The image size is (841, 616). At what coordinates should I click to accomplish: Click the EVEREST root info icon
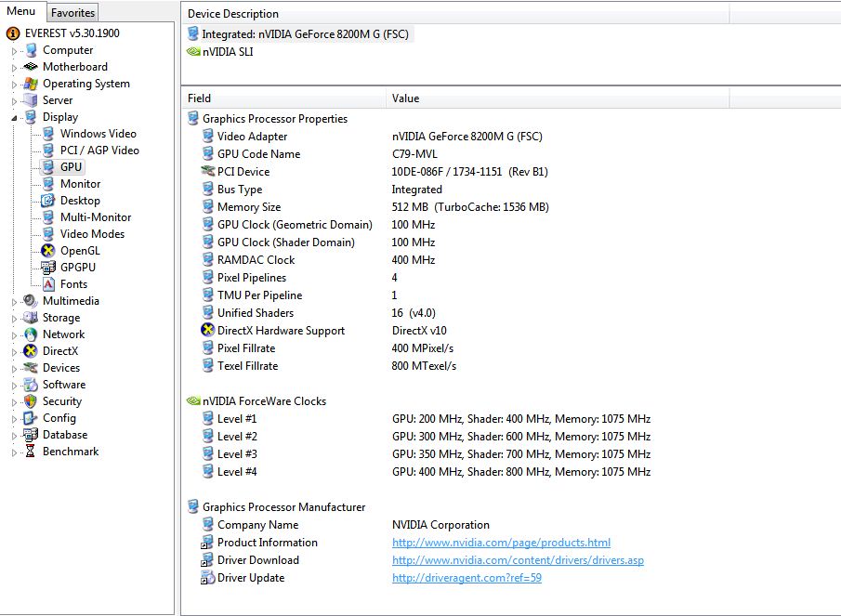tap(13, 33)
